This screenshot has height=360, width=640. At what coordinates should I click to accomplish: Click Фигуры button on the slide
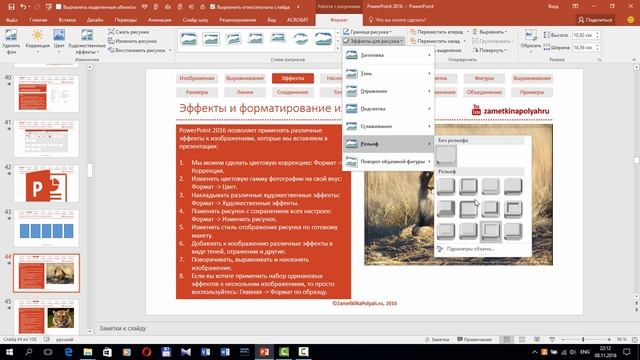pyautogui.click(x=484, y=78)
